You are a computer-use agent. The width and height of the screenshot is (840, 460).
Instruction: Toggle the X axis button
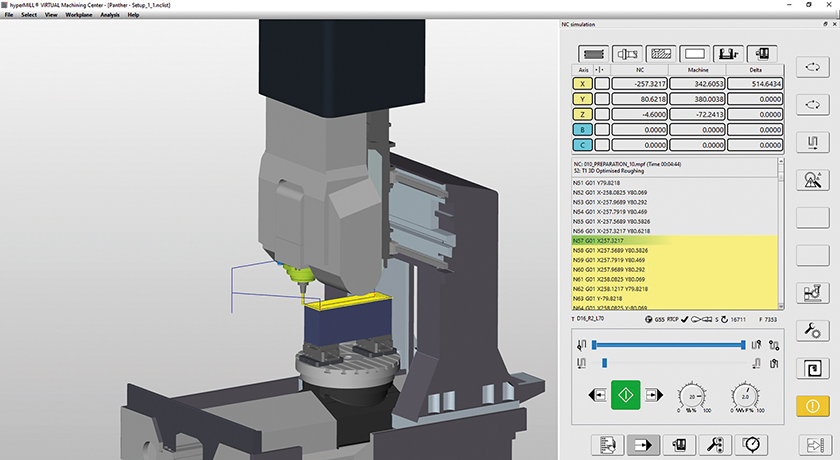click(581, 86)
